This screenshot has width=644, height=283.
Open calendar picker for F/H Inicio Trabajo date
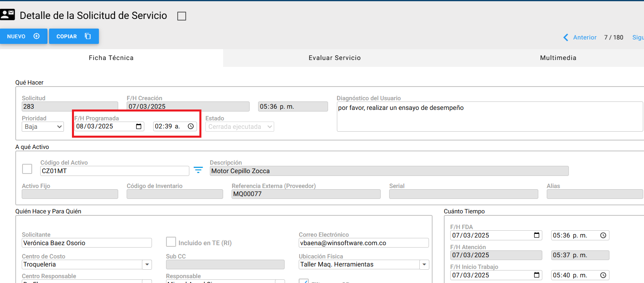(x=537, y=275)
